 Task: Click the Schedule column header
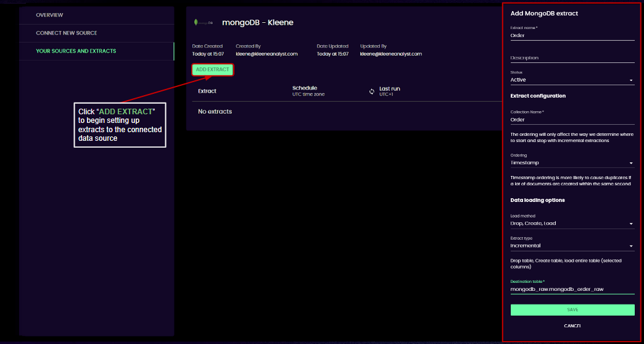tap(304, 88)
